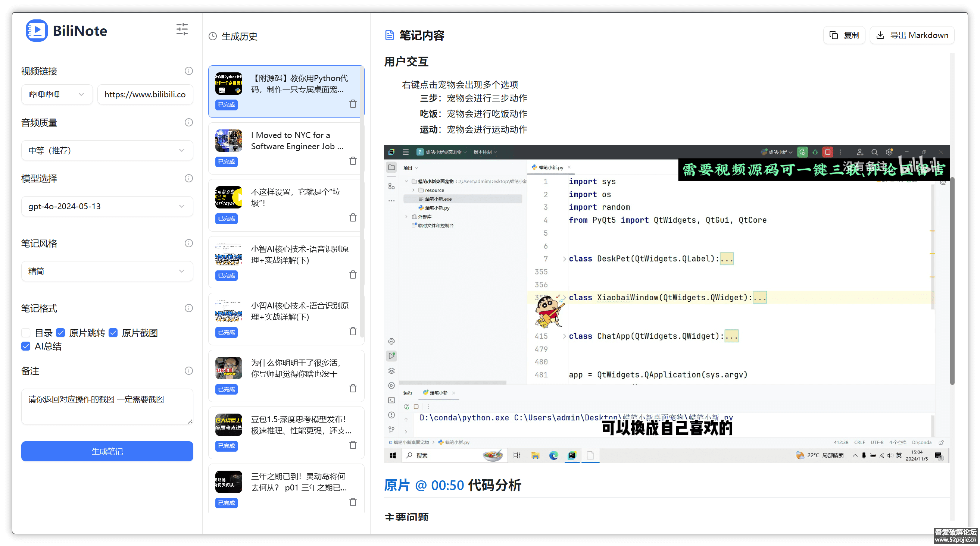Open the 哔哩哔哩 platform dropdown
Viewport: 980px width, 546px height.
(x=57, y=94)
